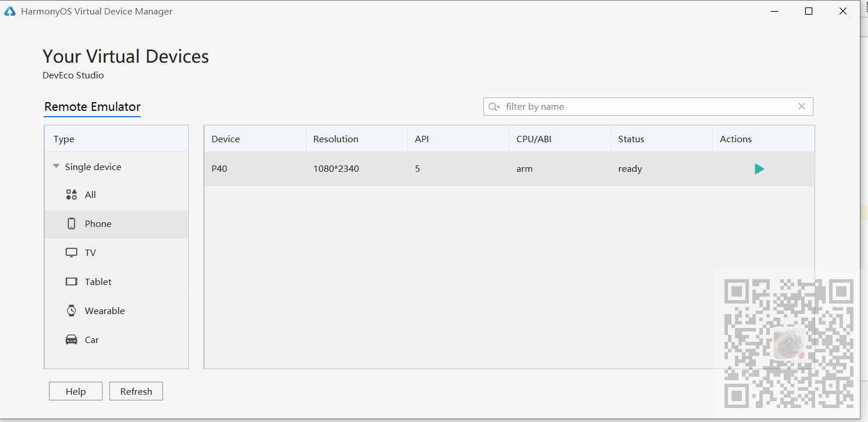This screenshot has height=422, width=868.
Task: Click the Actions column header
Action: 763,139
